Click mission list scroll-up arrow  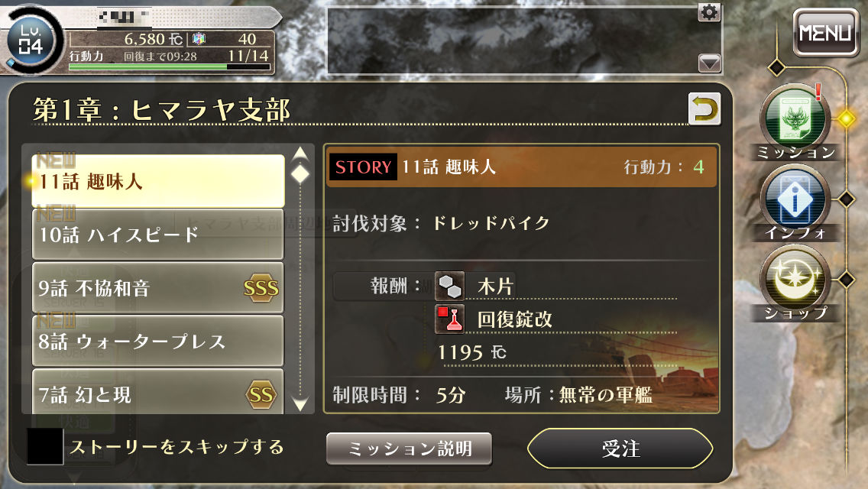tap(300, 153)
